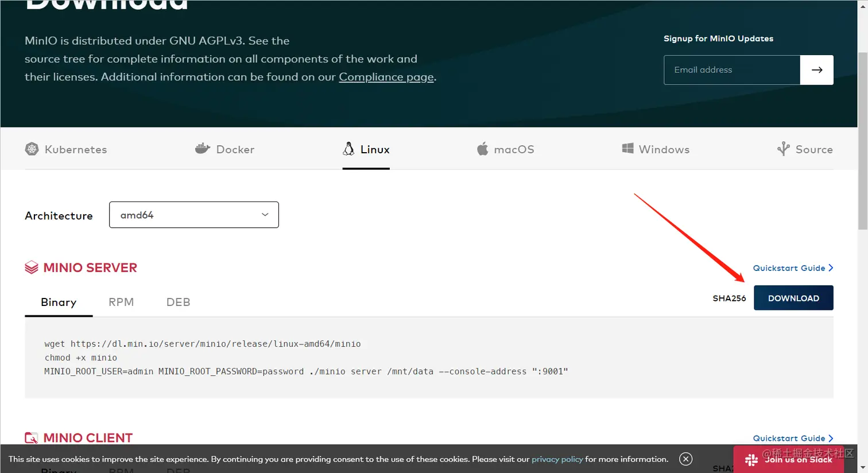This screenshot has width=868, height=473.
Task: Switch to the RPM tab under MinIO Server
Action: (121, 302)
